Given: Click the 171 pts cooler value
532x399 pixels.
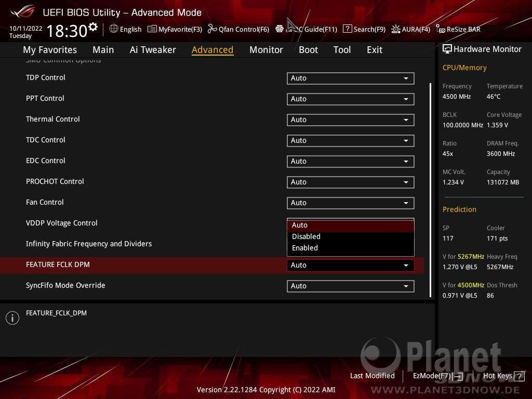Looking at the screenshot, I should pos(497,238).
